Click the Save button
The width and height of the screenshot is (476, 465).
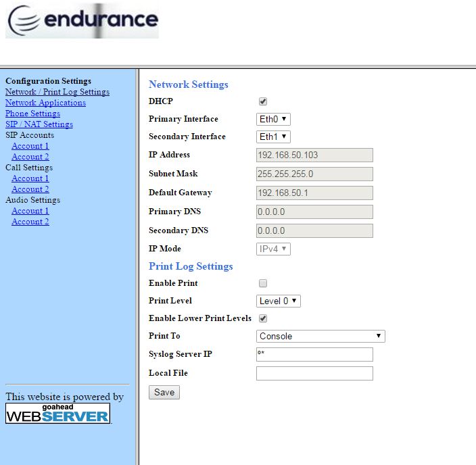click(164, 392)
